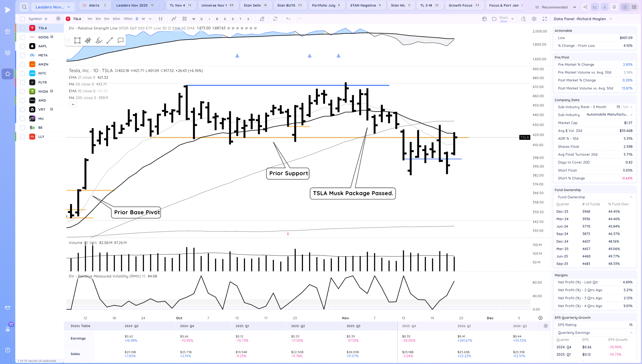Select the 65m timeframe button
This screenshot has height=364, width=642.
click(x=116, y=19)
